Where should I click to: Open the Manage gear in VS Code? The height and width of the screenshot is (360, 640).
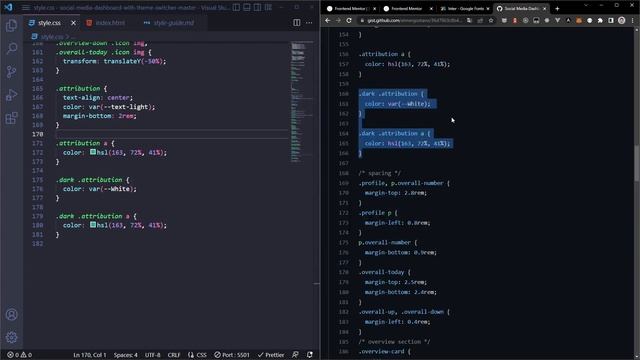click(11, 337)
